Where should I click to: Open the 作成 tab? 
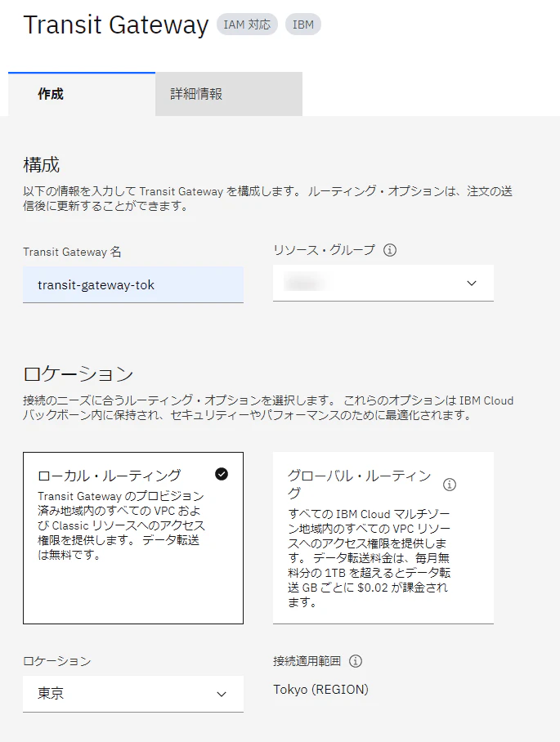pos(82,94)
